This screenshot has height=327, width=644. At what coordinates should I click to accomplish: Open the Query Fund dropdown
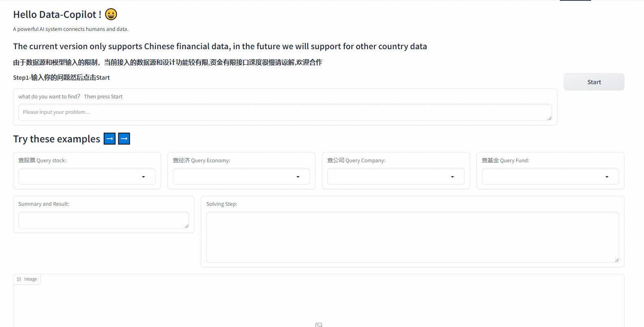coord(550,177)
